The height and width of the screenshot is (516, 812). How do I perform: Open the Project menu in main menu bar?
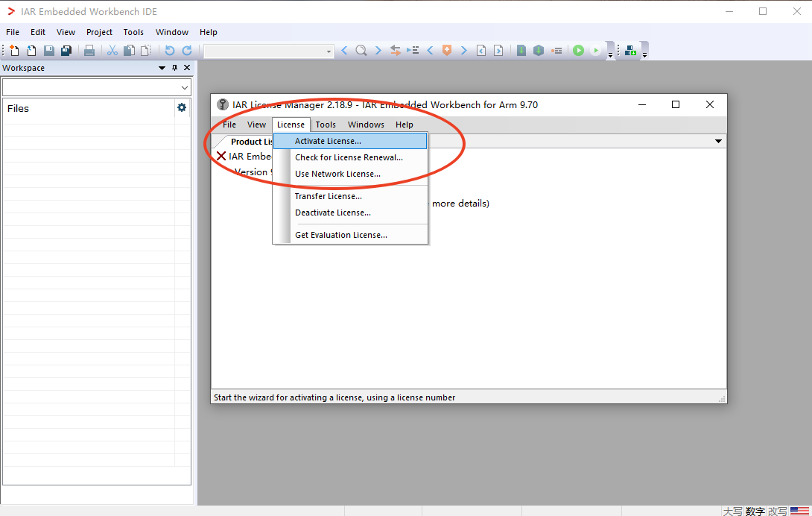(x=99, y=32)
